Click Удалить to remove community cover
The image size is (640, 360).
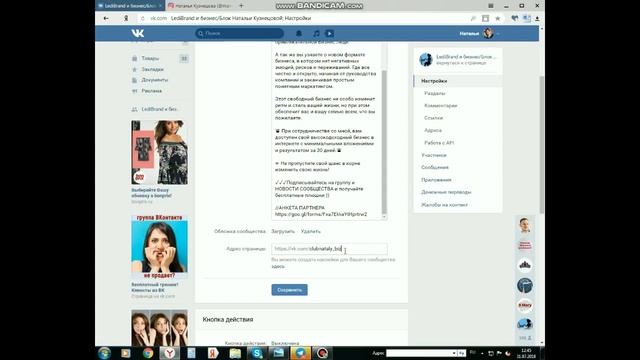tap(311, 231)
